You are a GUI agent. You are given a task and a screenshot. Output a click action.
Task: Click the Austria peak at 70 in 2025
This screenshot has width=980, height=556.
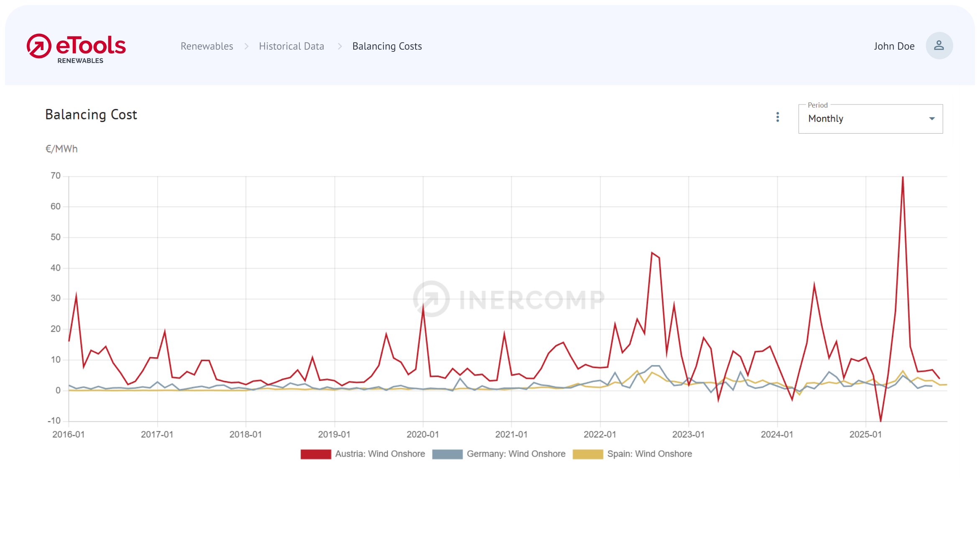click(x=903, y=178)
